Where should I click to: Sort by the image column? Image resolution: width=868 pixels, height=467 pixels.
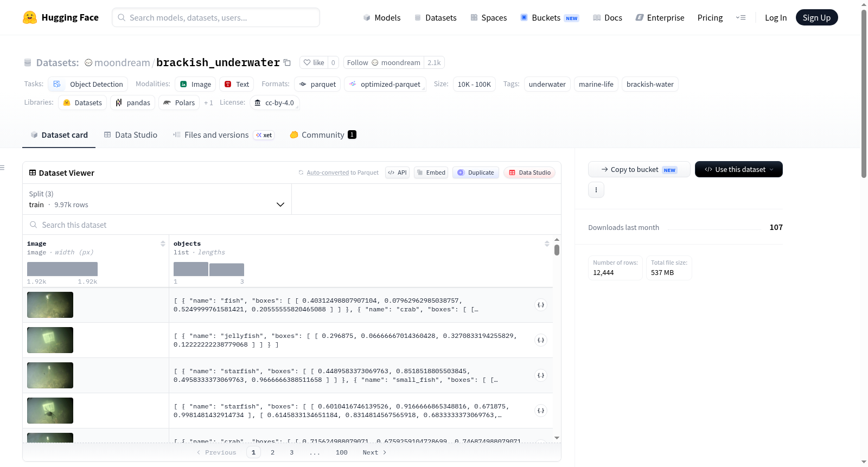(x=163, y=244)
